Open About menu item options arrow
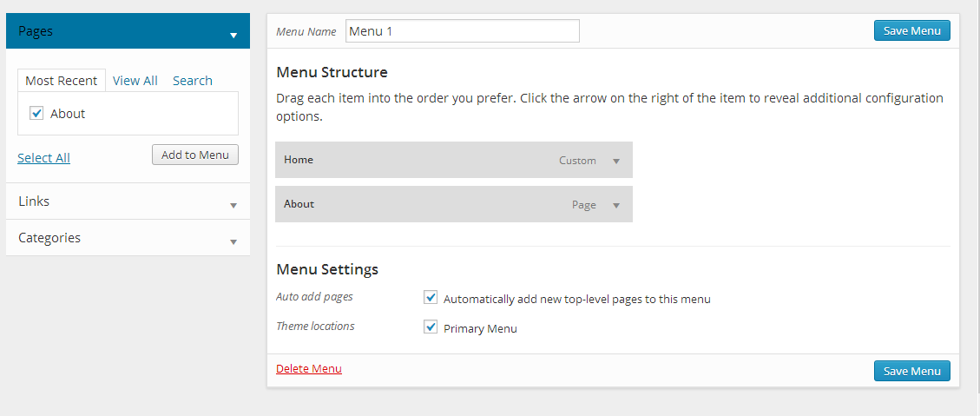This screenshot has height=416, width=980. (x=616, y=205)
